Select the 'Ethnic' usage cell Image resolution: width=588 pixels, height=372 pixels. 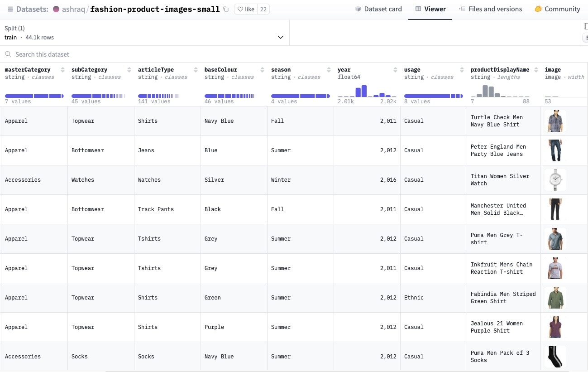[x=434, y=298]
